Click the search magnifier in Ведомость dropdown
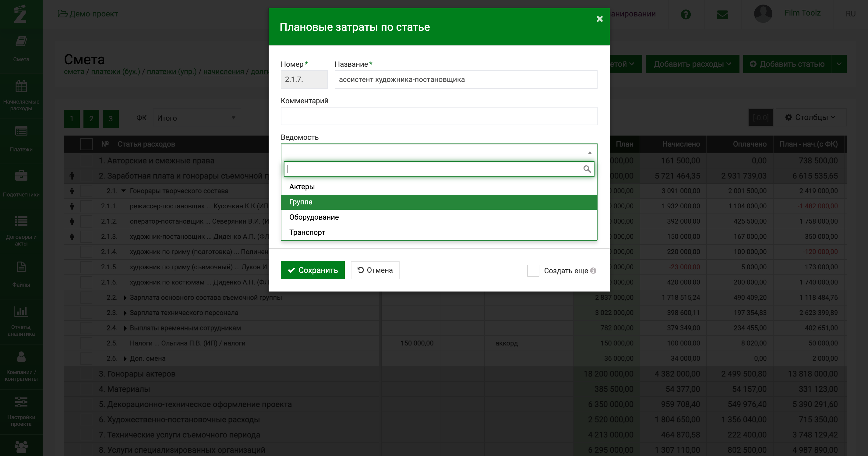The width and height of the screenshot is (868, 456). [x=587, y=169]
